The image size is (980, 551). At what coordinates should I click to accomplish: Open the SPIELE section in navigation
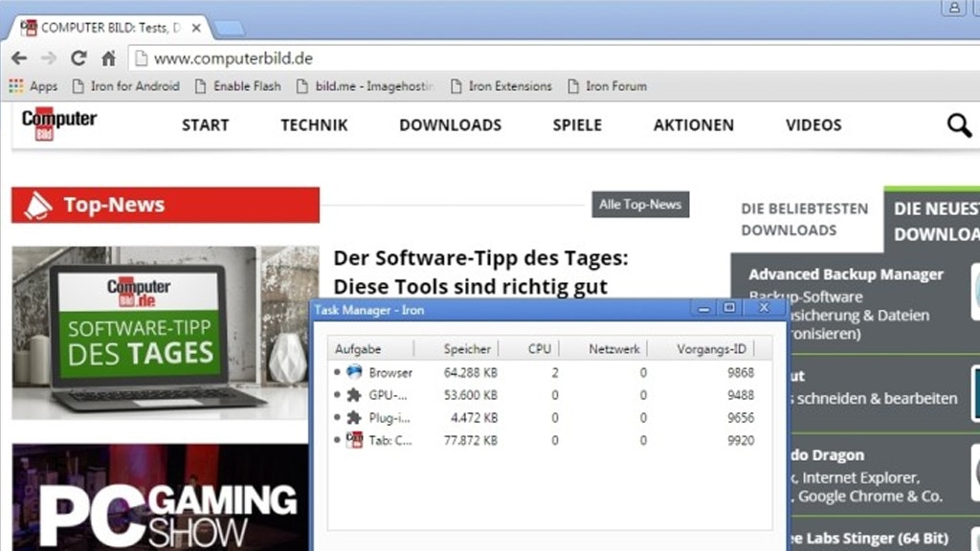[x=577, y=125]
